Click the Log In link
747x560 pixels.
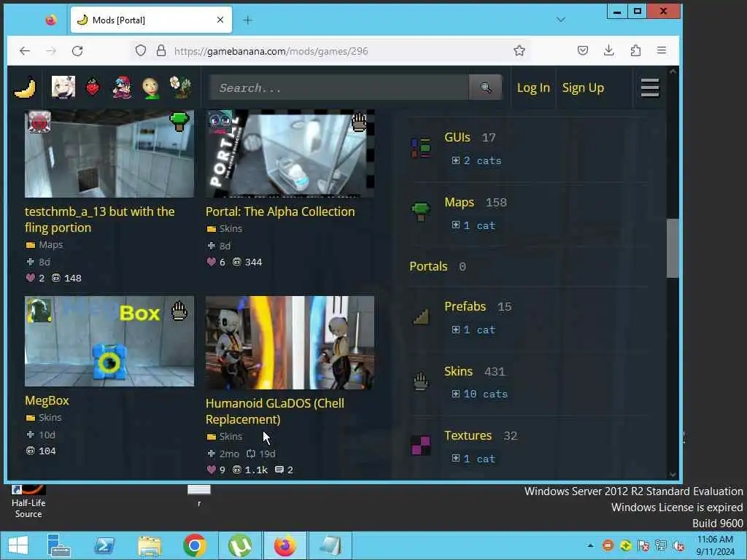[x=533, y=87]
